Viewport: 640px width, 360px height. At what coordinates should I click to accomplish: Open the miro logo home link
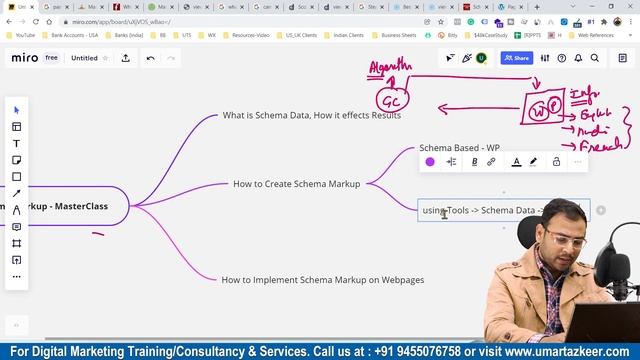coord(25,58)
